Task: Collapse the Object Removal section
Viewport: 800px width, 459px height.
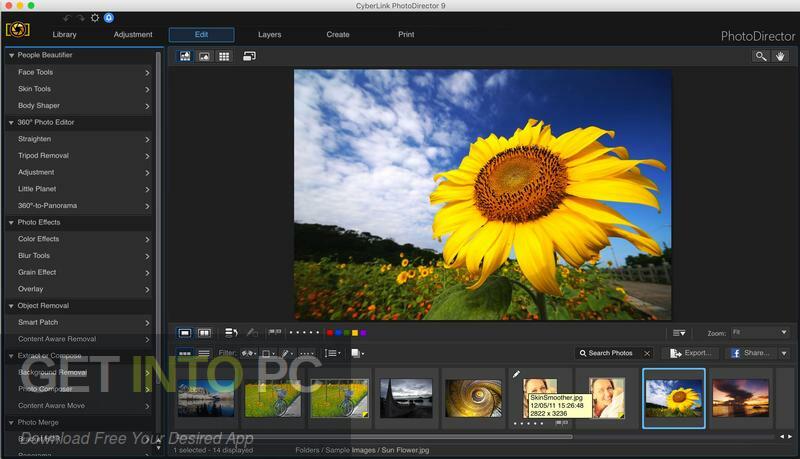Action: point(11,305)
